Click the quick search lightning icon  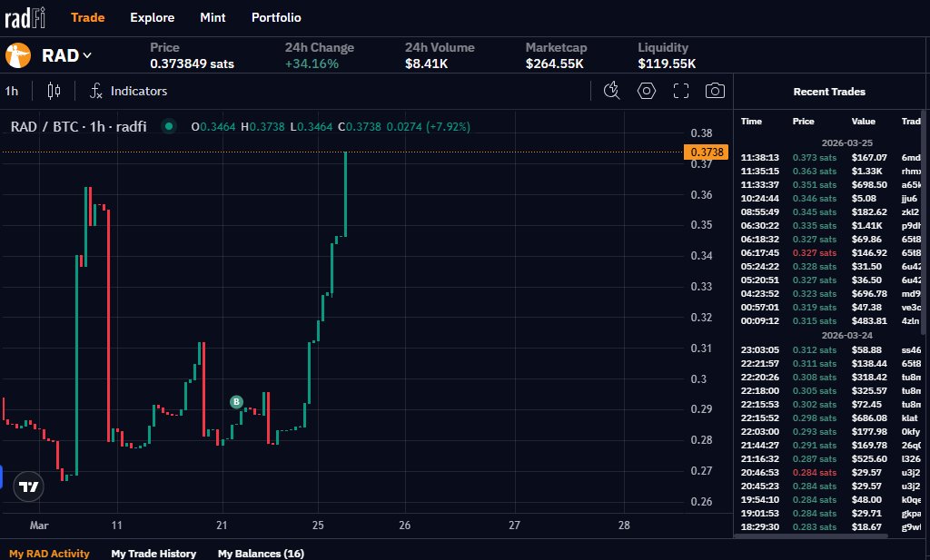(611, 91)
